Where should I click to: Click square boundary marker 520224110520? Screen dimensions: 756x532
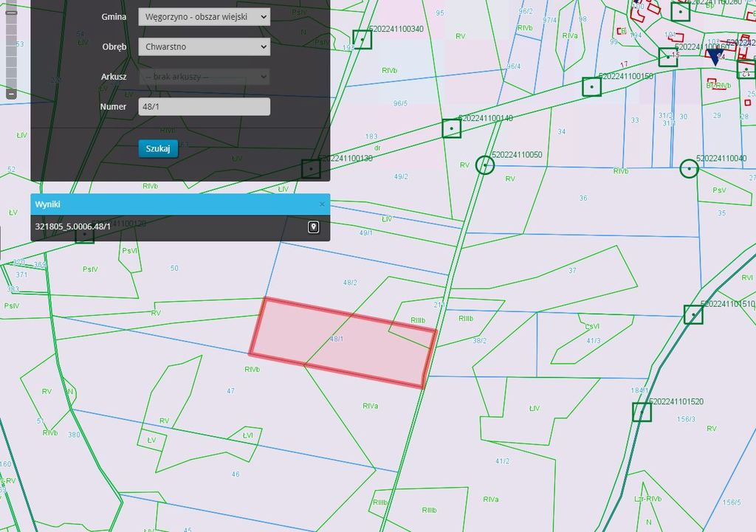(x=642, y=412)
